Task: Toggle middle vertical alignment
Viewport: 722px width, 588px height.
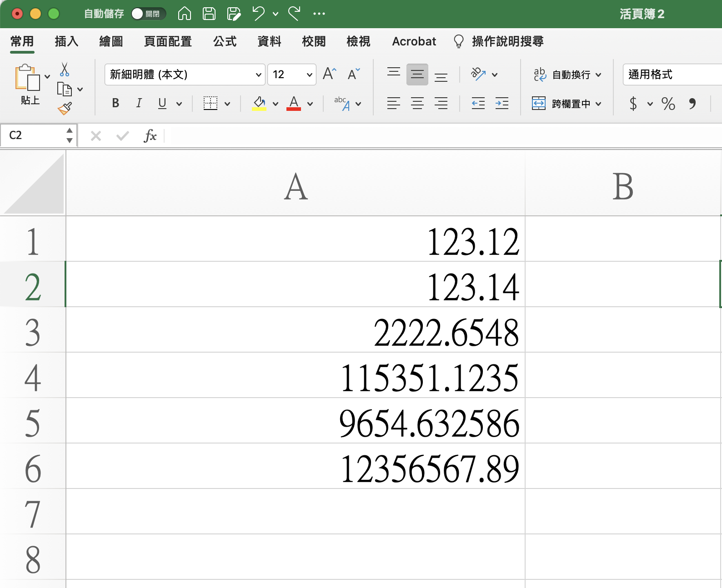Action: (417, 75)
